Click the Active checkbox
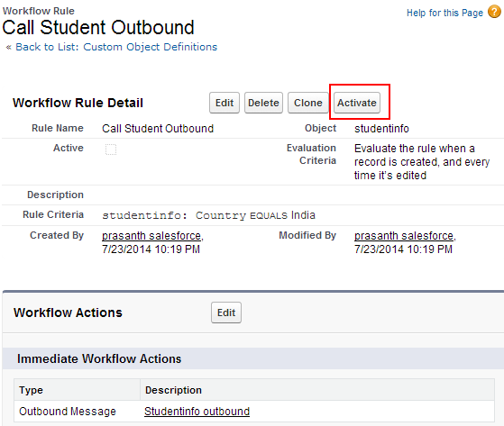The width and height of the screenshot is (504, 426). pos(111,150)
